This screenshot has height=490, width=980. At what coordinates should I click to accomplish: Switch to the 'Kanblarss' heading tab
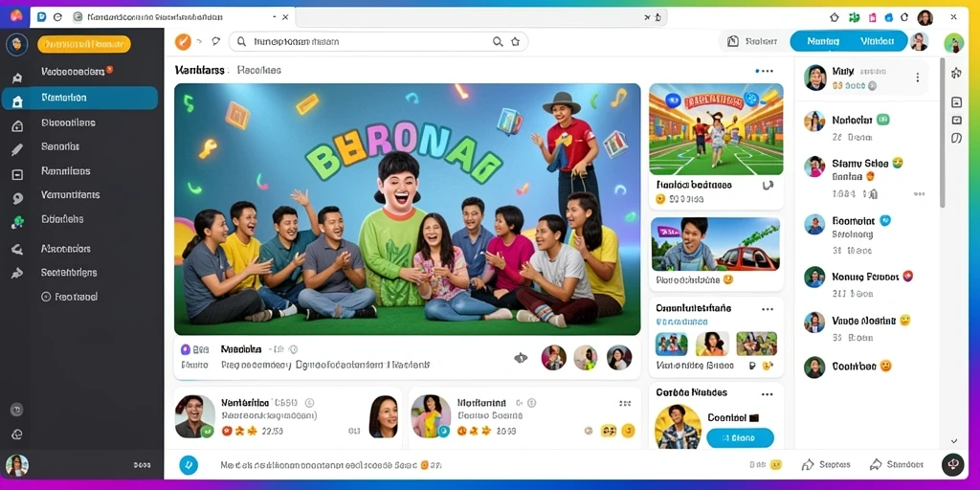point(200,70)
